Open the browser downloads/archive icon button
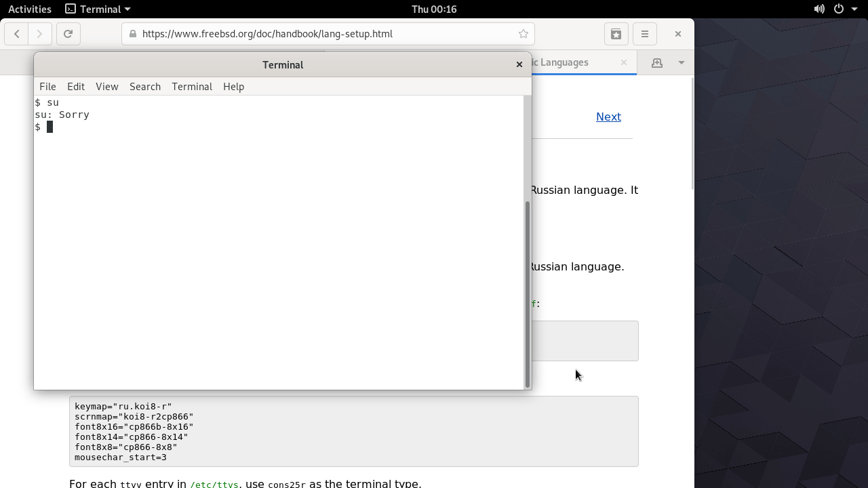Image resolution: width=868 pixels, height=488 pixels. (616, 34)
